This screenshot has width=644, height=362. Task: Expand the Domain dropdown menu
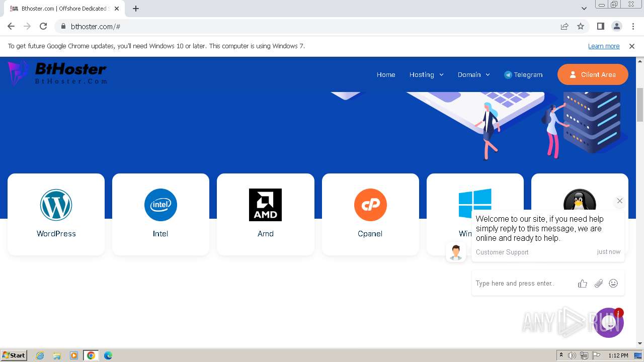pyautogui.click(x=474, y=74)
